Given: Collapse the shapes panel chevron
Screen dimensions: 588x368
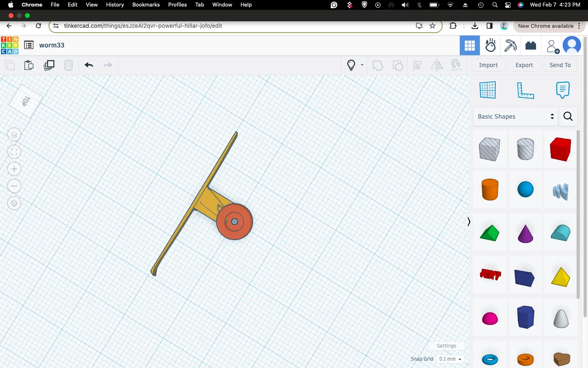Looking at the screenshot, I should click(x=469, y=222).
